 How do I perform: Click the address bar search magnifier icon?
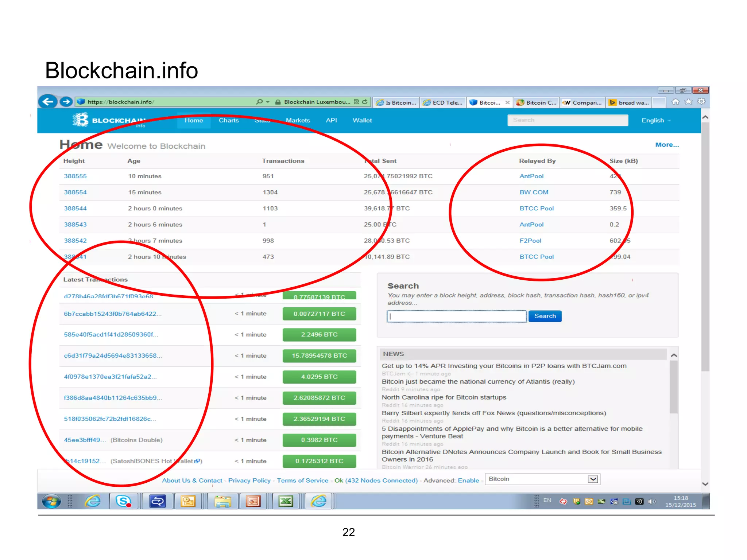click(259, 102)
